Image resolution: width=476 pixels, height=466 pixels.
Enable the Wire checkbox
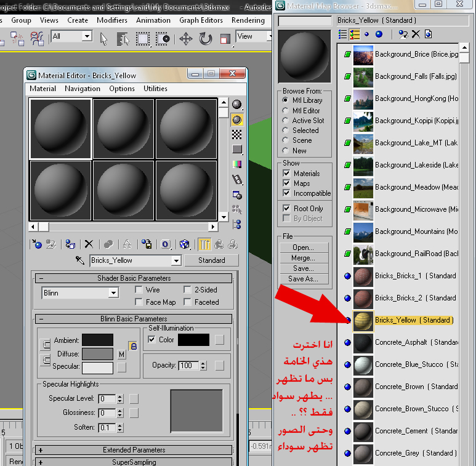(x=139, y=290)
